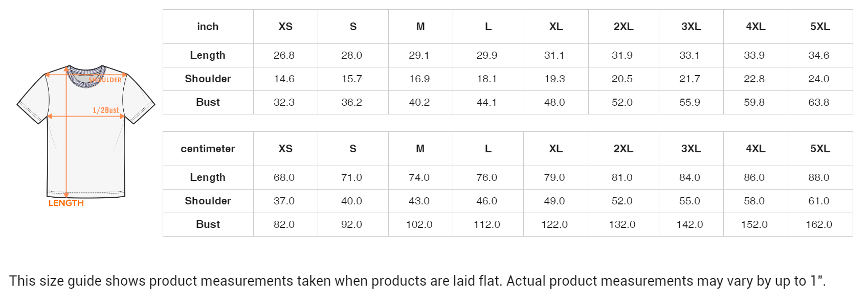Select the inch table header cell
Viewport: 868px width, 302px height.
208,27
